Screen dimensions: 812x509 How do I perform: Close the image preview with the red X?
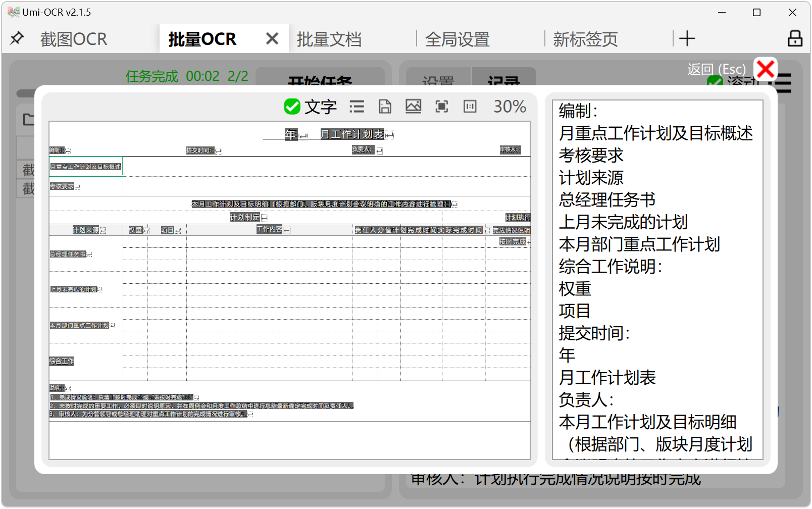tap(766, 69)
